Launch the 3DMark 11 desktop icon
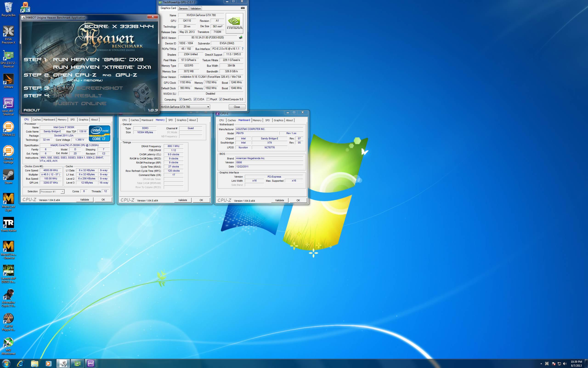 click(8, 129)
